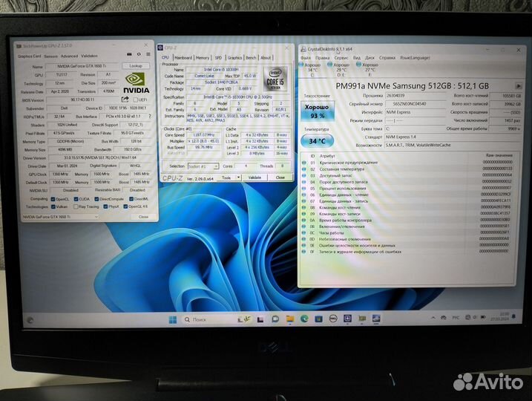
Task: Toggle the UEFI checkbox in GPU-Z
Action: (136, 100)
